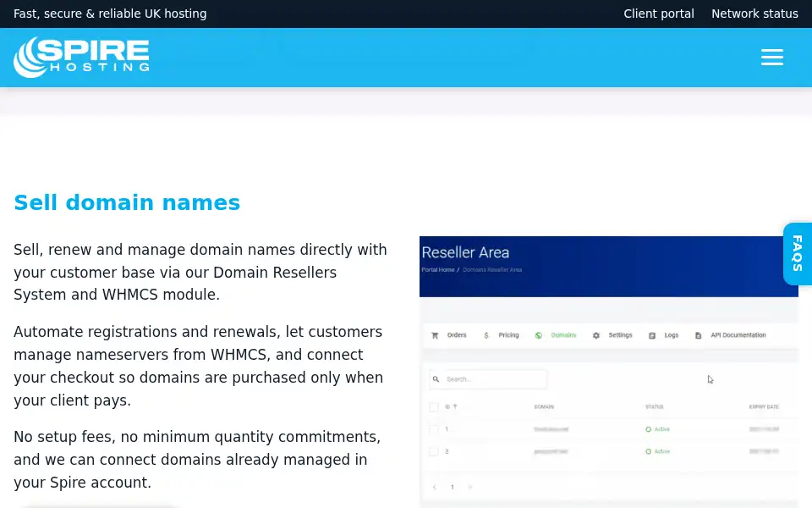Go to next page with right chevron
The image size is (812, 508).
pyautogui.click(x=470, y=487)
